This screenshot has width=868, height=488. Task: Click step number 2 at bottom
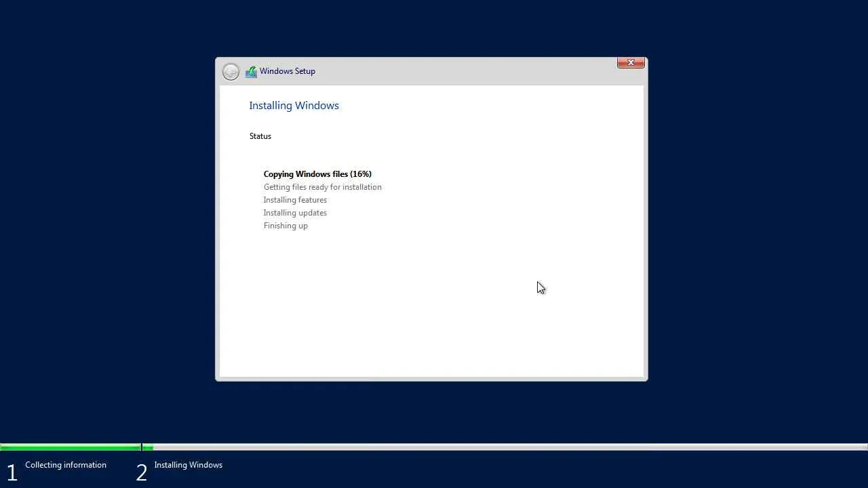point(141,472)
